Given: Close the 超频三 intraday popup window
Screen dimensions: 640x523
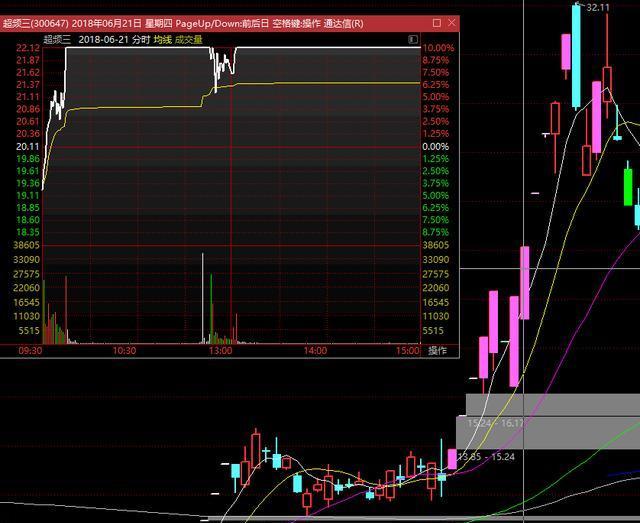Looking at the screenshot, I should 451,23.
